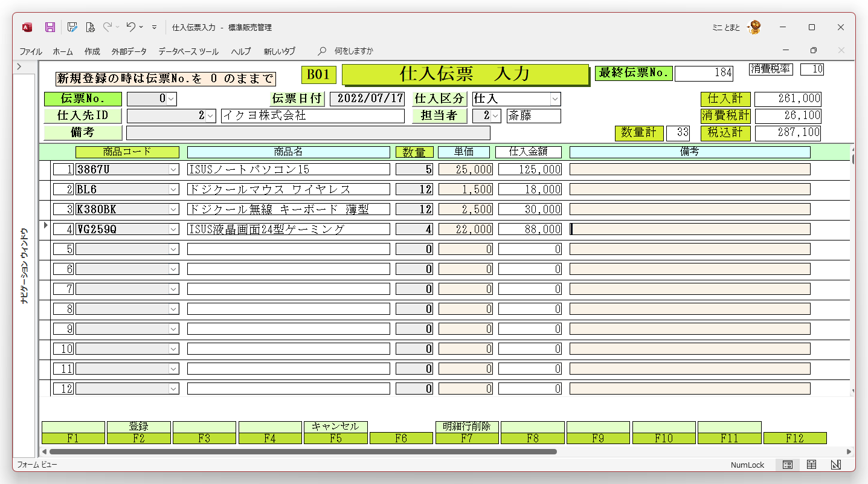Image resolution: width=868 pixels, height=484 pixels.
Task: Click the キャンセル F5 button
Action: (335, 433)
